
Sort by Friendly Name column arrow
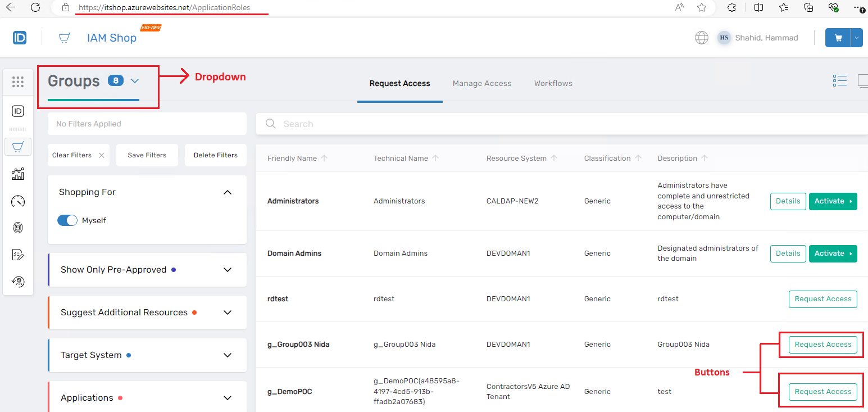(x=324, y=159)
